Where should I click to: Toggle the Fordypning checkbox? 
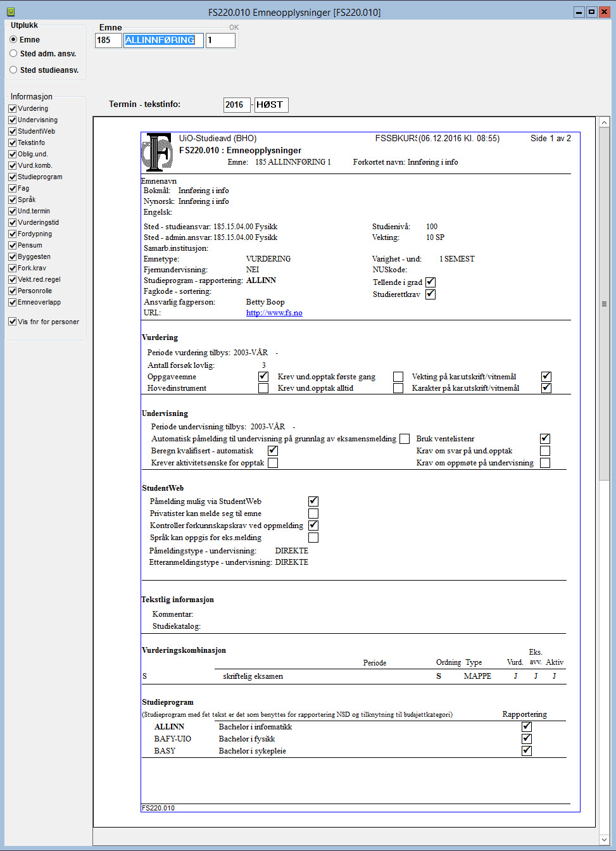tap(12, 234)
